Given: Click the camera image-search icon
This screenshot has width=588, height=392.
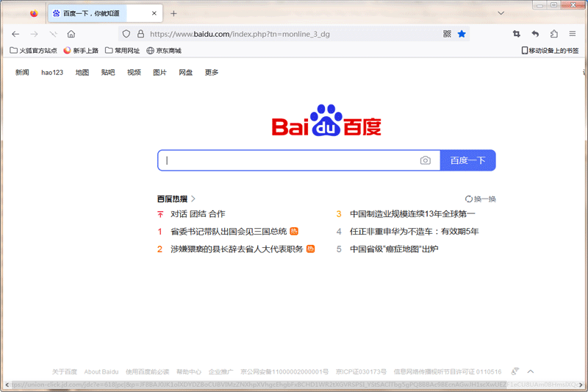Looking at the screenshot, I should click(x=425, y=160).
